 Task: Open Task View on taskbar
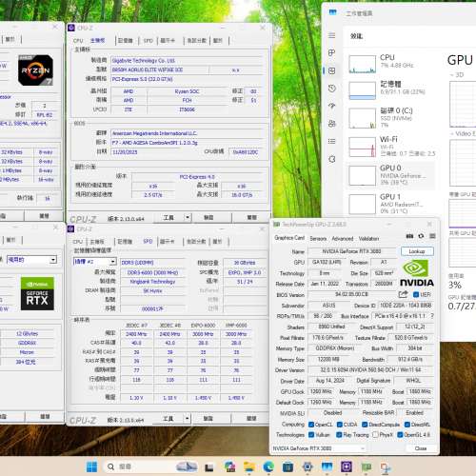pos(209,467)
